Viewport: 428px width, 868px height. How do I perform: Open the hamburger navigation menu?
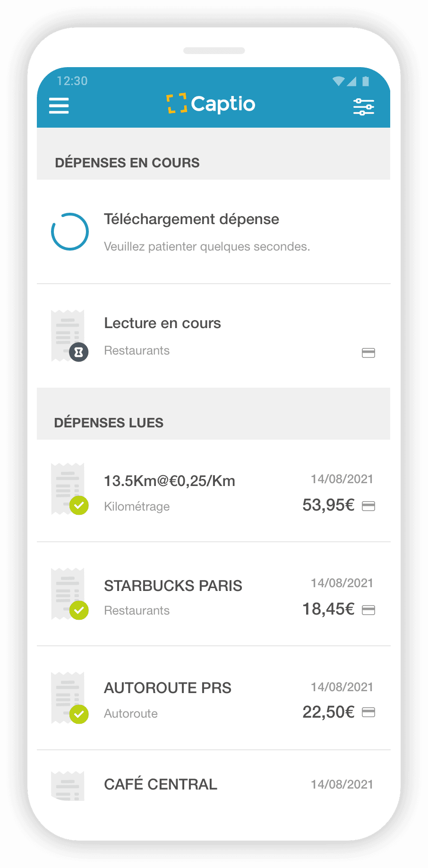(59, 105)
